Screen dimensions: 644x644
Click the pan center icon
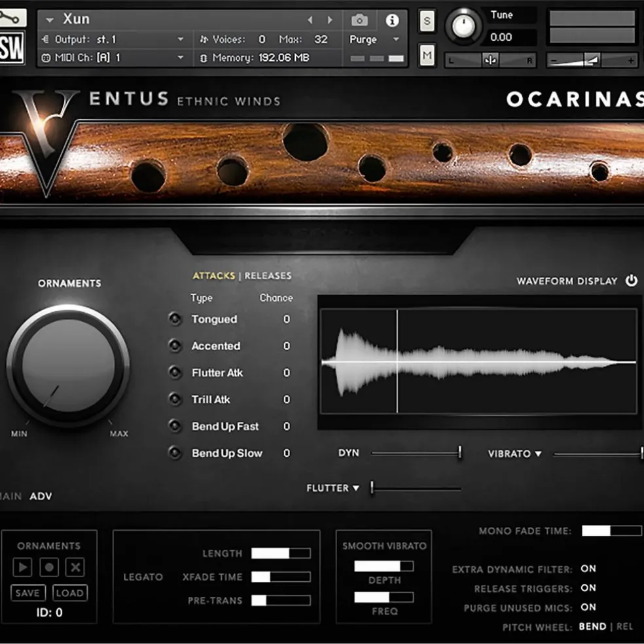click(x=490, y=60)
